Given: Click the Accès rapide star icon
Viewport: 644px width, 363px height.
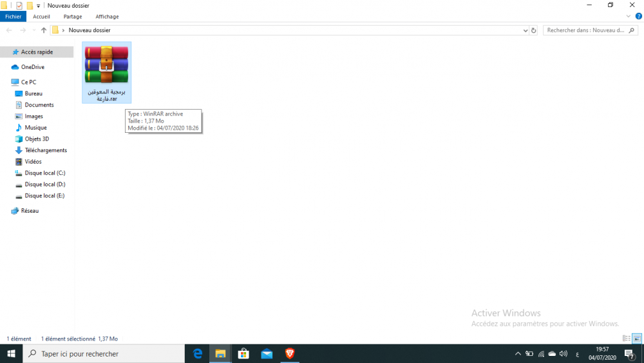Looking at the screenshot, I should 15,52.
